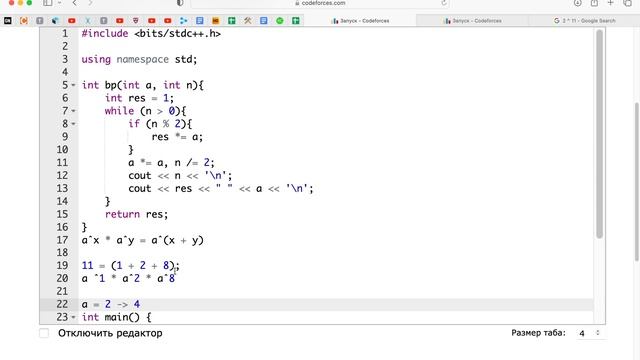Switch to the 2 ^ 11 Google Search tab
The width and height of the screenshot is (640, 360).
pyautogui.click(x=584, y=20)
